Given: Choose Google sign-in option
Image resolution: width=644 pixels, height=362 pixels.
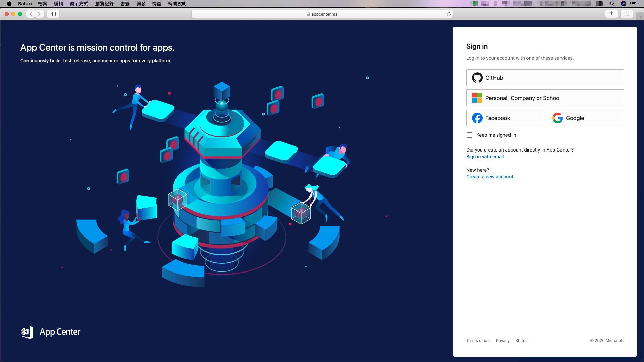Looking at the screenshot, I should click(585, 118).
